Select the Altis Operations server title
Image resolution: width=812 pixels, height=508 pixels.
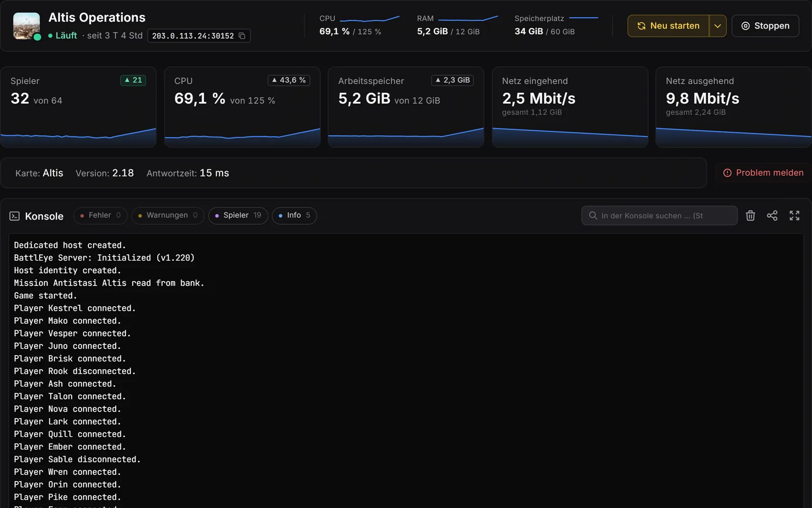click(97, 17)
